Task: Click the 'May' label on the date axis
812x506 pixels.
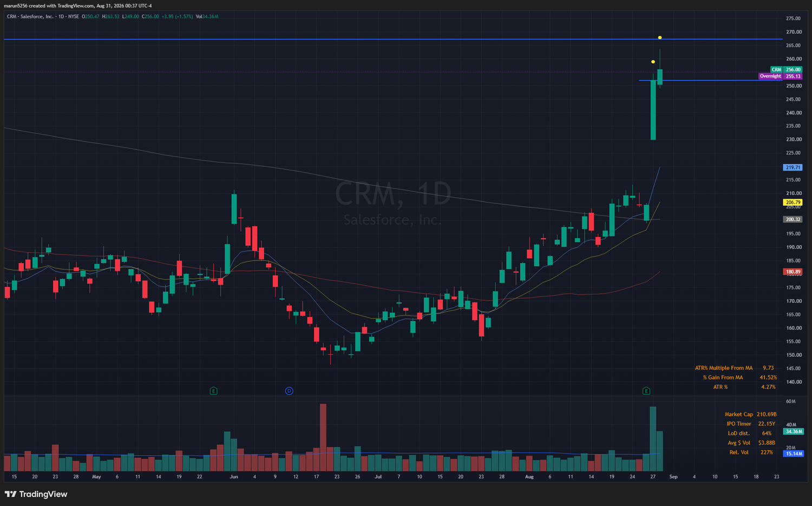Action: (96, 477)
